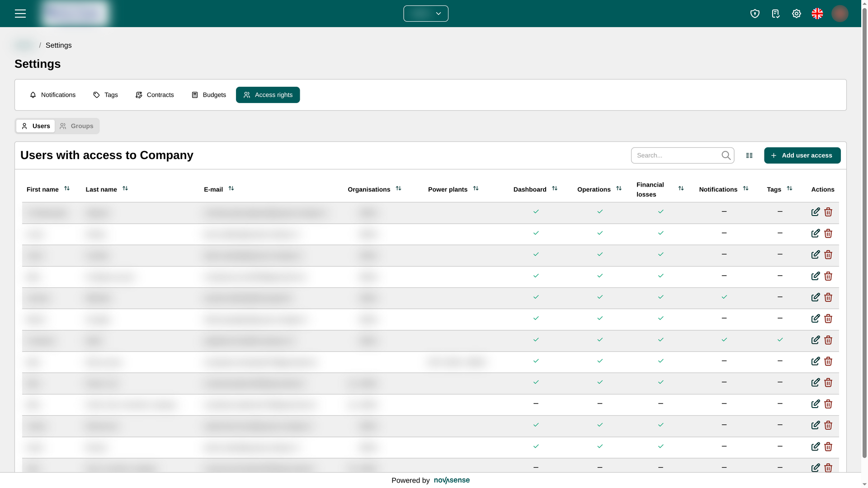The height and width of the screenshot is (488, 868).
Task: Toggle to the Users view
Action: point(35,126)
